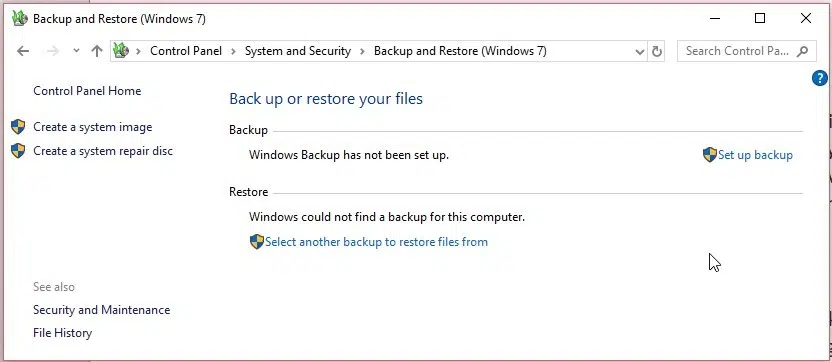Click Select another backup to restore files from
832x362 pixels.
point(376,242)
